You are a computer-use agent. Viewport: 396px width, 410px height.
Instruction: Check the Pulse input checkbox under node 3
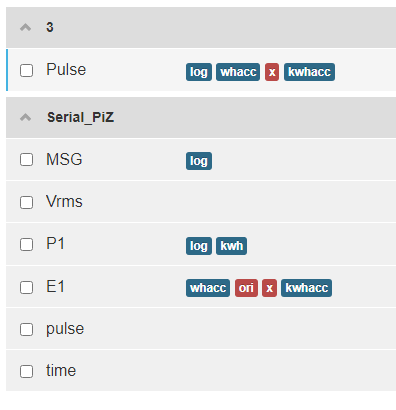coord(26,70)
